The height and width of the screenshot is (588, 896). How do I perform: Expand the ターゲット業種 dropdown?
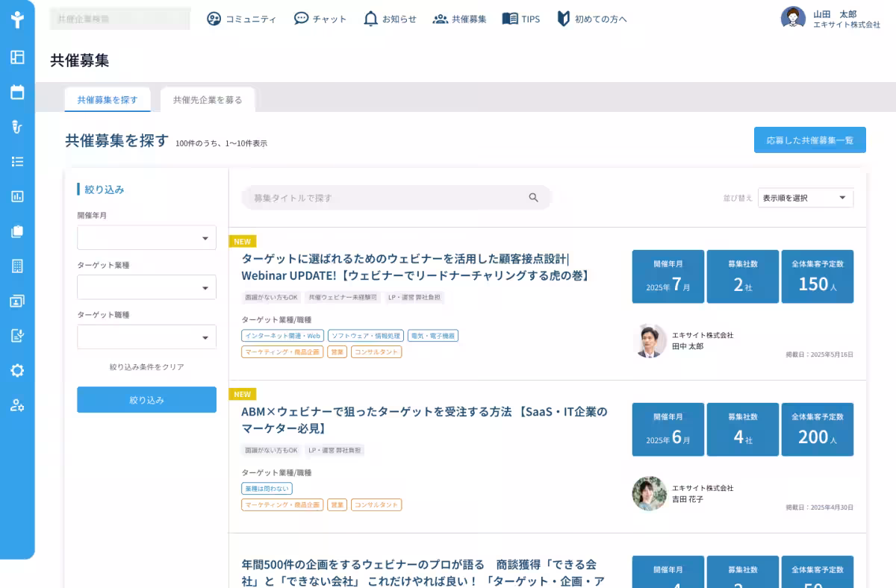pos(146,287)
